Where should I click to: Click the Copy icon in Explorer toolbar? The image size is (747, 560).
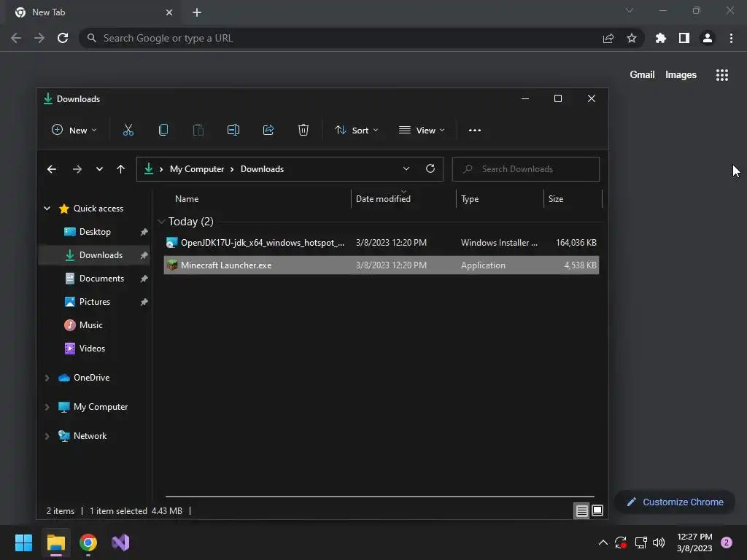click(x=163, y=130)
